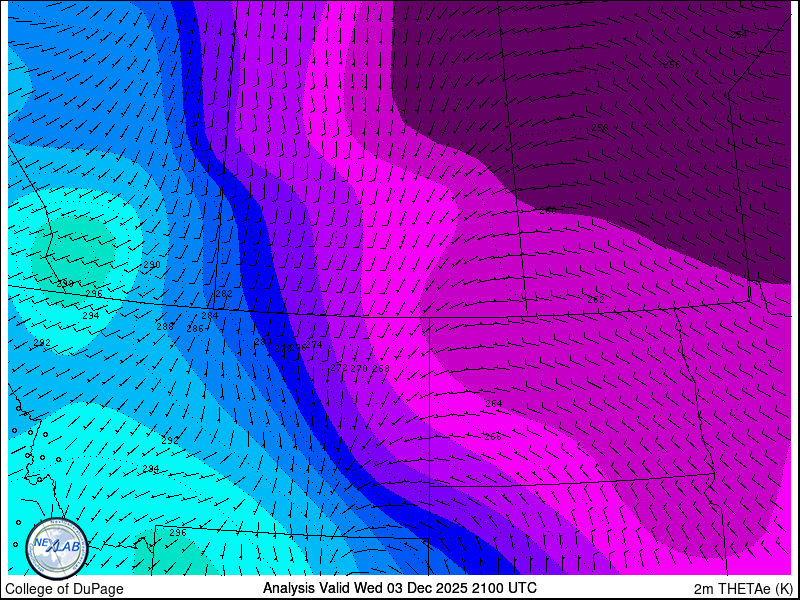The width and height of the screenshot is (800, 600).
Task: Click the 262 contour label
Action: tap(596, 299)
